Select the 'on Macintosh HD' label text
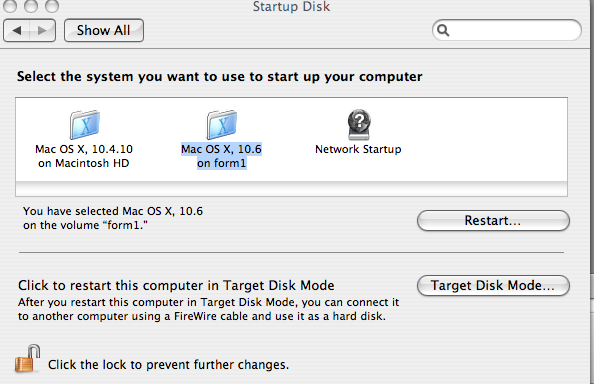This screenshot has width=594, height=384. pos(84,163)
